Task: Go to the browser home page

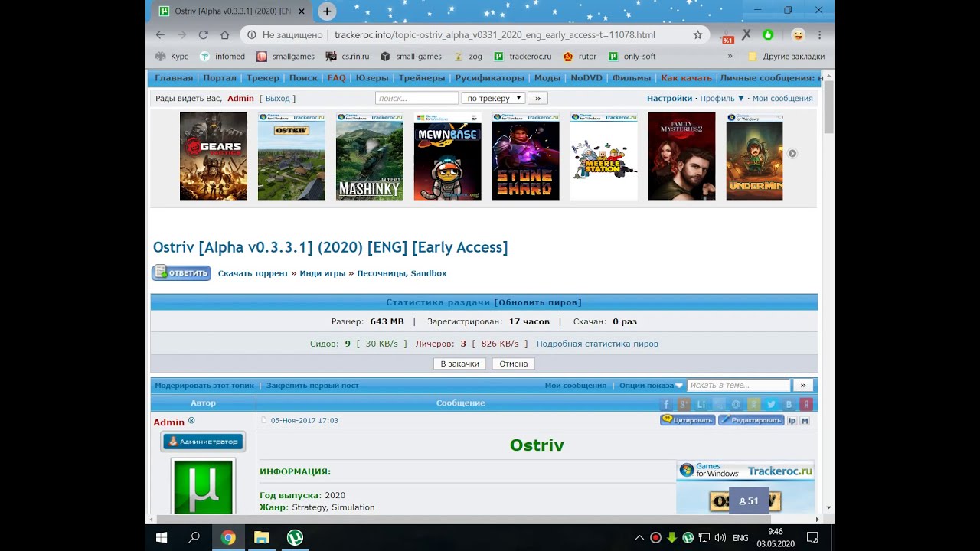Action: coord(224,34)
